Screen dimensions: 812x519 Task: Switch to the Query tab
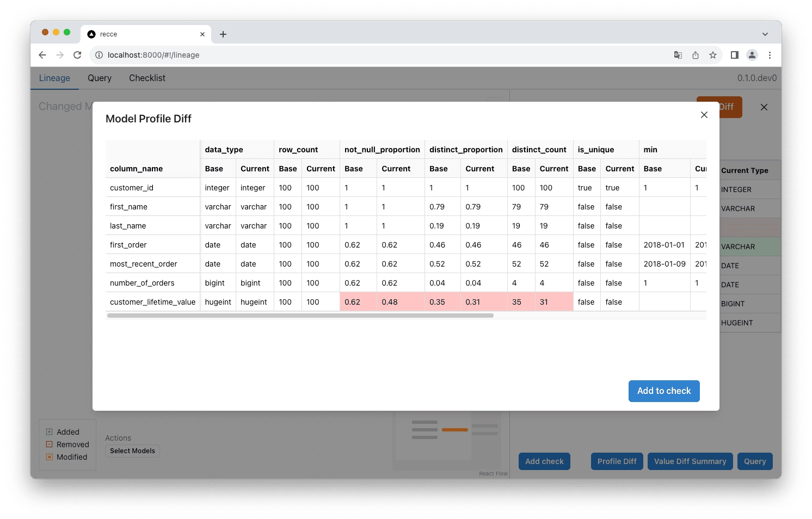pos(99,78)
